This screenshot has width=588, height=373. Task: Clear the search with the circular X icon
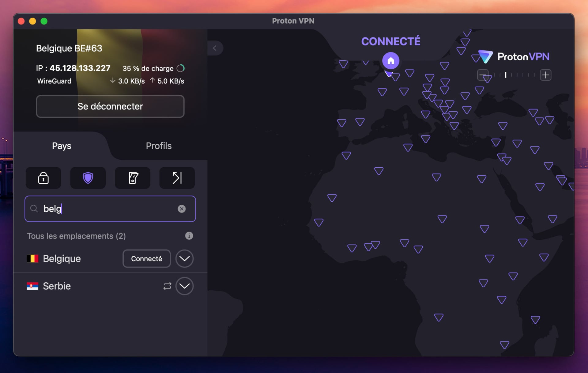pos(182,209)
